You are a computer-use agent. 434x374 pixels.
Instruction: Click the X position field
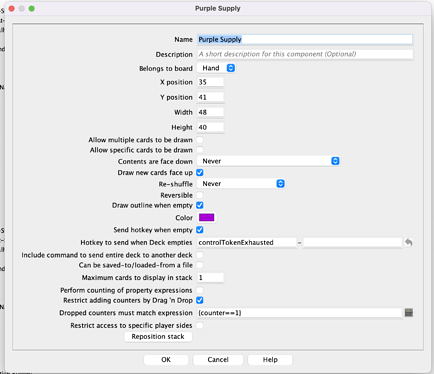(210, 82)
